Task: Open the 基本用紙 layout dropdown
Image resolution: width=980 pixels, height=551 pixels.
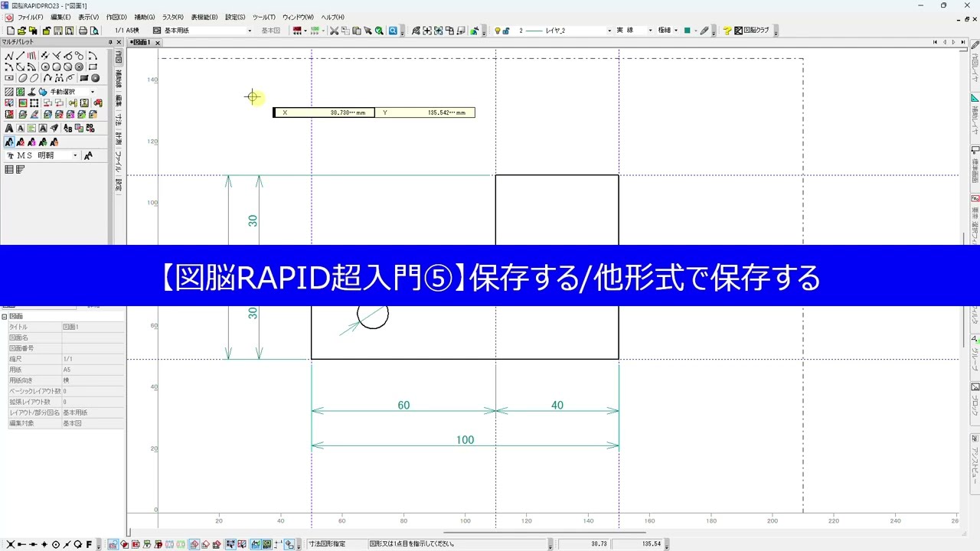Action: point(249,31)
